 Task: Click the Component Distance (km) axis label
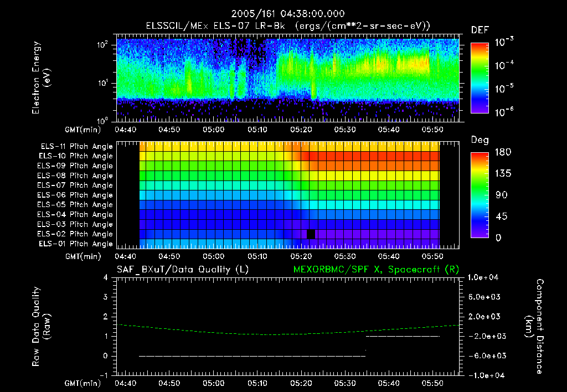click(534, 326)
